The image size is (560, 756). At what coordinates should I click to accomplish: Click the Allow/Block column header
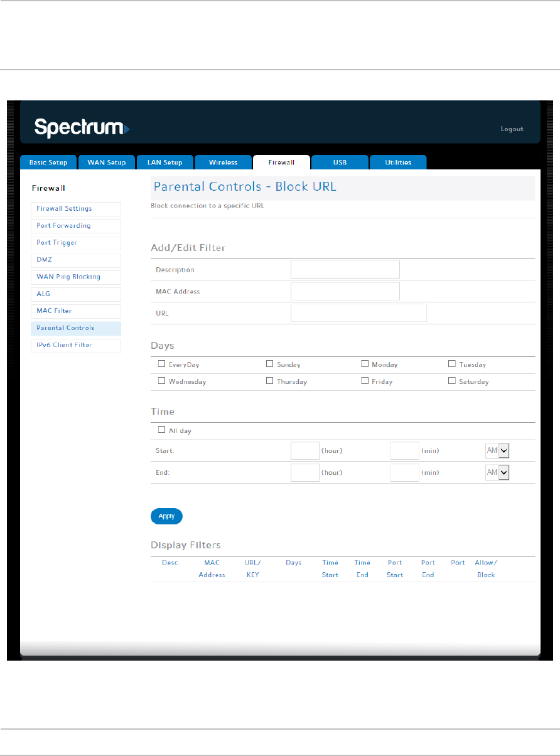[x=486, y=569]
